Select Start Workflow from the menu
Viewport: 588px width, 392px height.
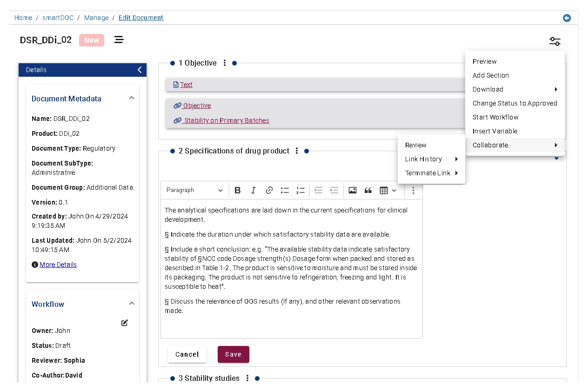pyautogui.click(x=495, y=117)
